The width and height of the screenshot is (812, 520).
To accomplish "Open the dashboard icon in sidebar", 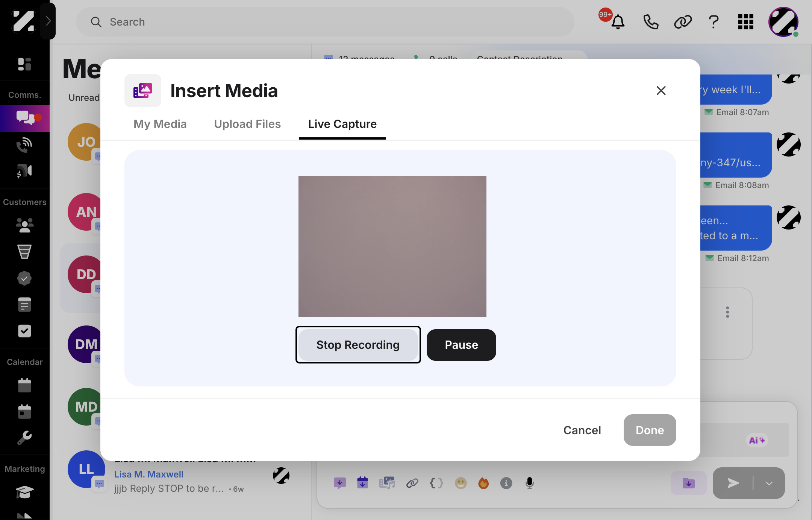I will click(24, 64).
